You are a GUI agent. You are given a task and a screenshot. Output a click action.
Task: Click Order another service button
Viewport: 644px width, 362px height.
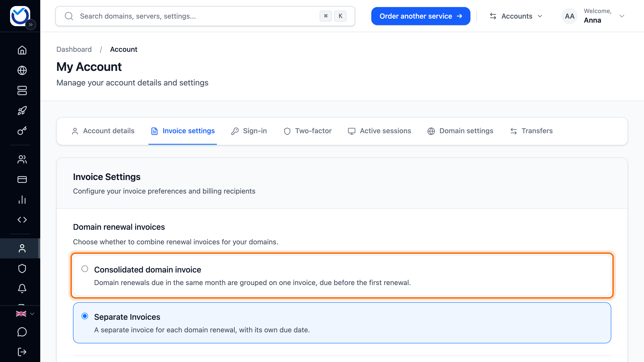421,16
